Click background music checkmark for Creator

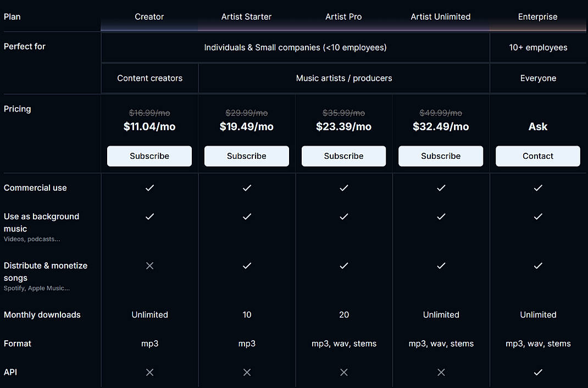click(x=149, y=217)
